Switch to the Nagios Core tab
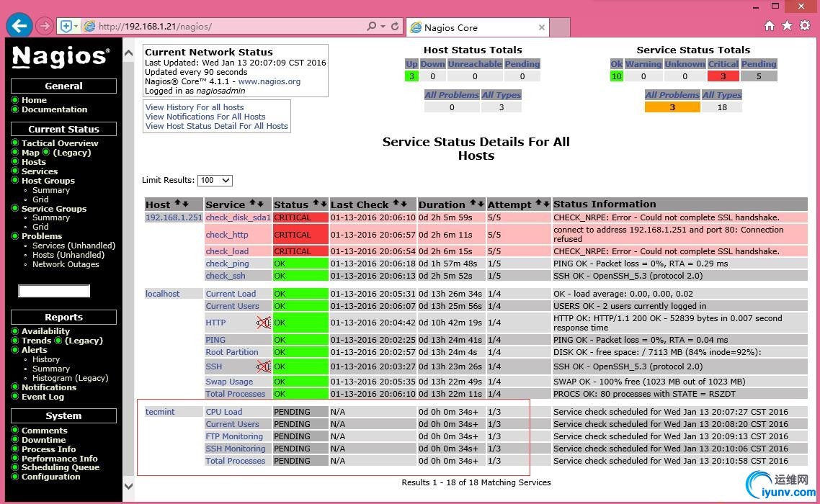Viewport: 820px width, 504px height. click(477, 27)
